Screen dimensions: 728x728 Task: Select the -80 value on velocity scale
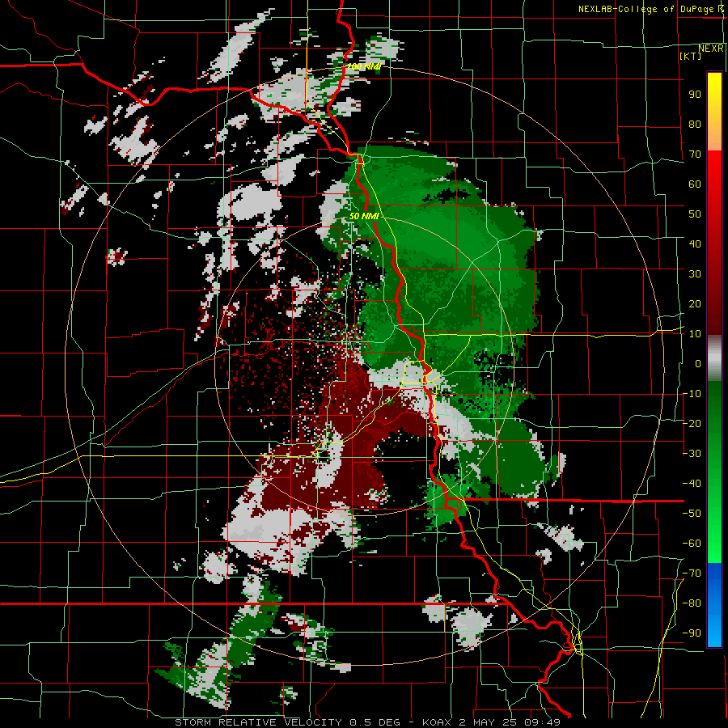coord(692,603)
